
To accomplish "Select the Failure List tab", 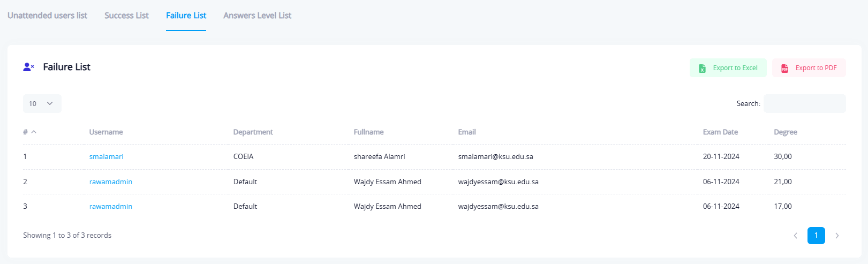I will (x=186, y=16).
